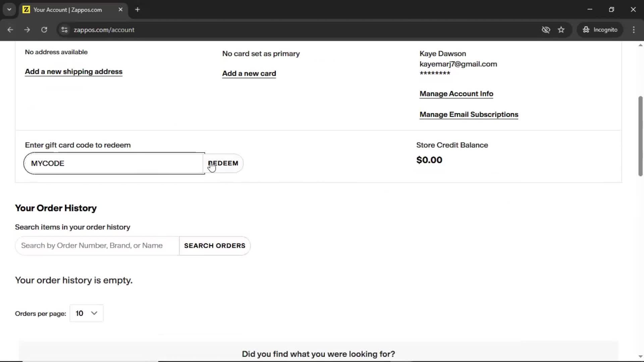Minimize the browser window
Screen dimensions: 644x362
(x=590, y=10)
